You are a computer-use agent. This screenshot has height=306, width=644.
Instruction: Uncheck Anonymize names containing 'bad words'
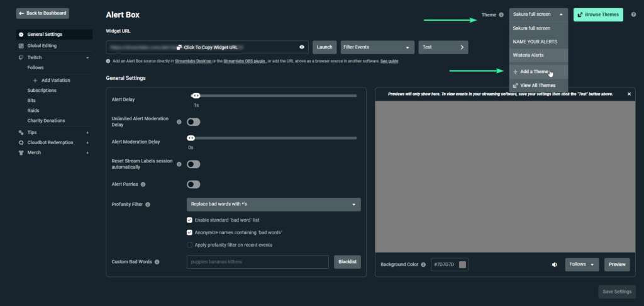click(189, 232)
